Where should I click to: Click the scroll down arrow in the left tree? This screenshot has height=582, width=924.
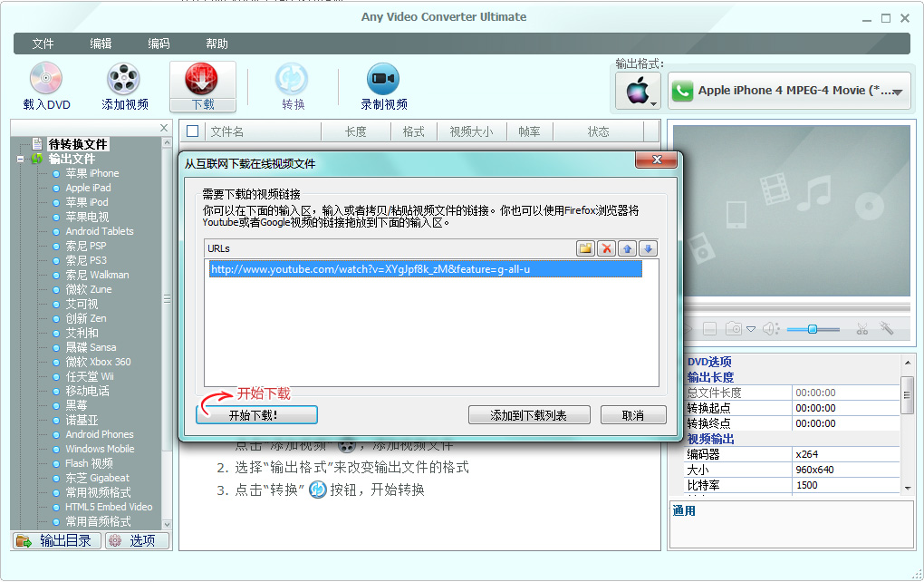coord(167,524)
